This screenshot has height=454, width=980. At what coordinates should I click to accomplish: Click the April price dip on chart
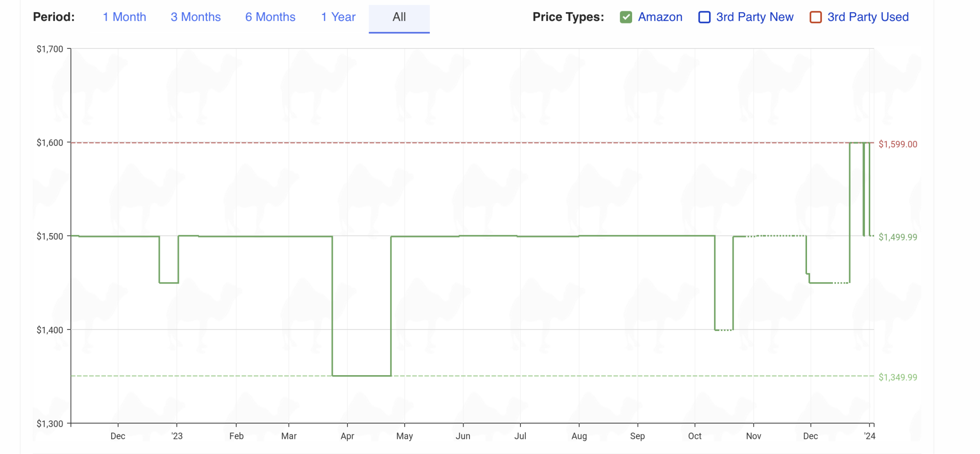point(362,375)
